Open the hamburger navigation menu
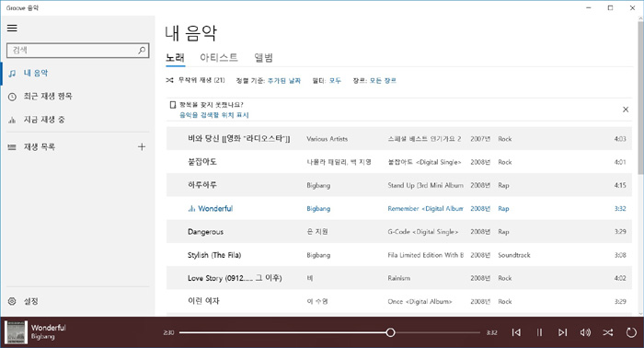Screen dimensions: 644x348 (x=12, y=28)
